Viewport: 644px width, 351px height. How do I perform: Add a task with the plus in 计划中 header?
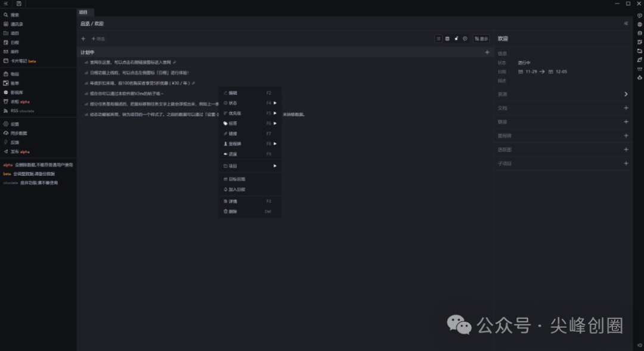pos(487,52)
